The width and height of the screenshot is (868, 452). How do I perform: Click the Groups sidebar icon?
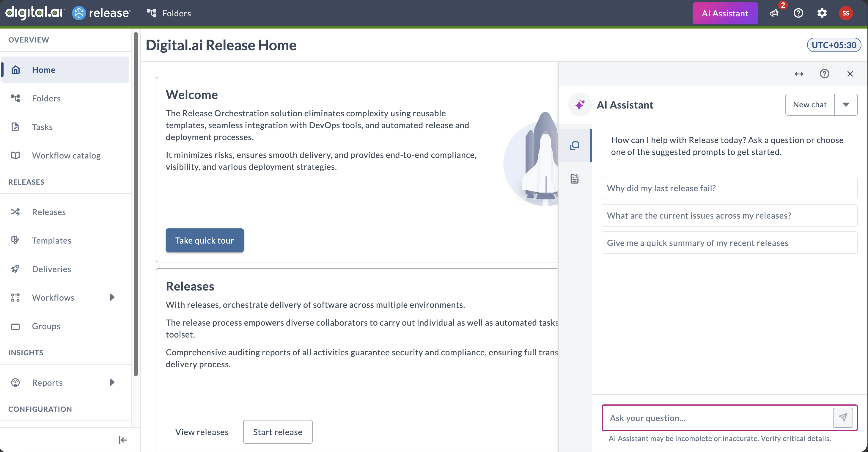coord(15,326)
